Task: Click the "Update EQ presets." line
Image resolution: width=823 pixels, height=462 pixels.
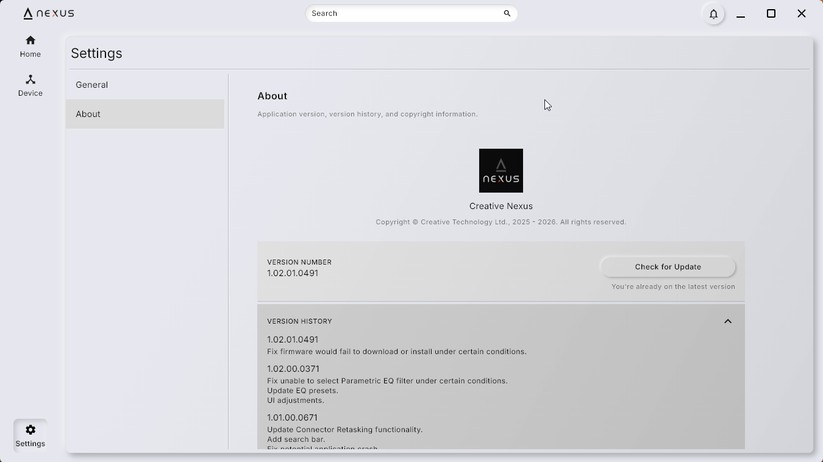Action: (302, 391)
